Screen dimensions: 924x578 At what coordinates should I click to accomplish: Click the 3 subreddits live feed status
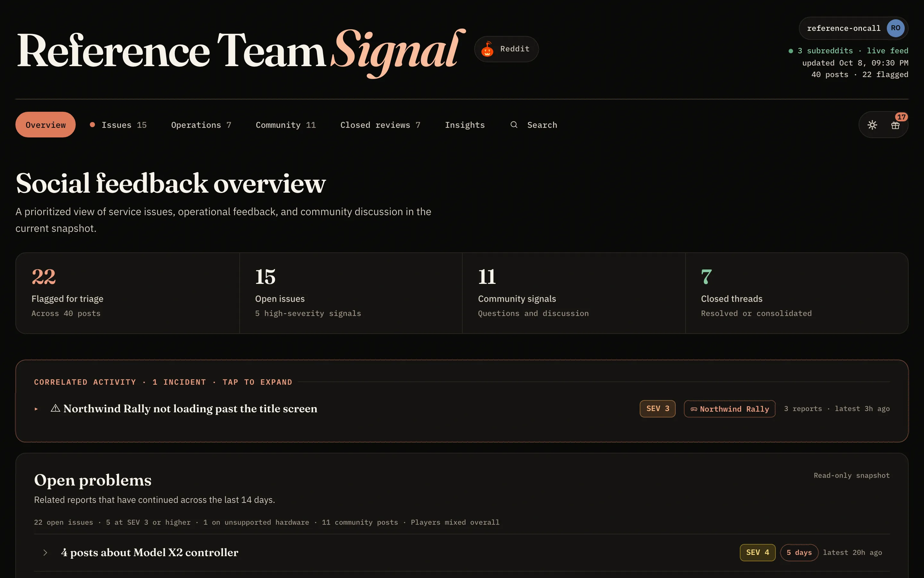pyautogui.click(x=848, y=51)
